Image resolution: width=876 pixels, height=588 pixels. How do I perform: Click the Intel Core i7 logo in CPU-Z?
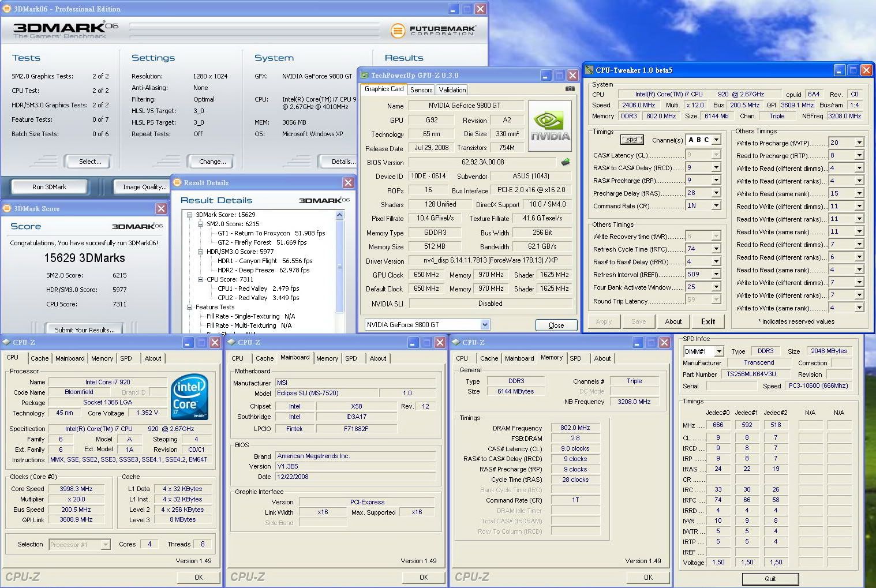pos(190,398)
